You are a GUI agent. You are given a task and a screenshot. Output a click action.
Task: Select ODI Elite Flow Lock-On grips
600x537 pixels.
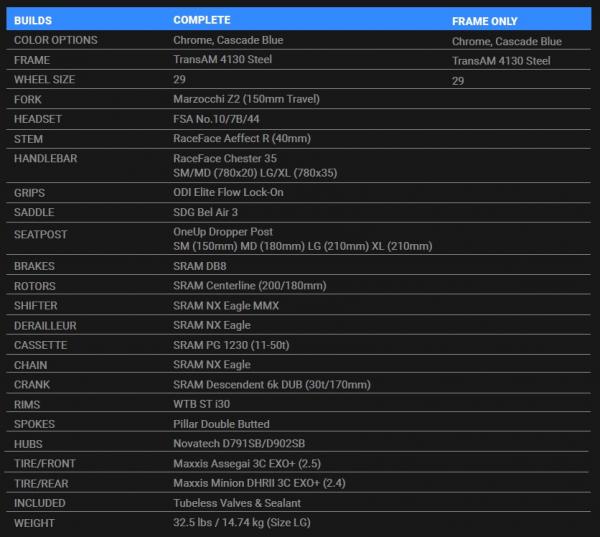click(228, 192)
